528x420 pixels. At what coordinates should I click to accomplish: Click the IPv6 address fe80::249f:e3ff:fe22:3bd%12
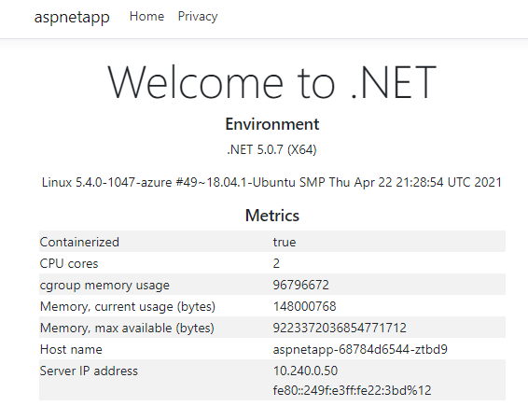(352, 390)
